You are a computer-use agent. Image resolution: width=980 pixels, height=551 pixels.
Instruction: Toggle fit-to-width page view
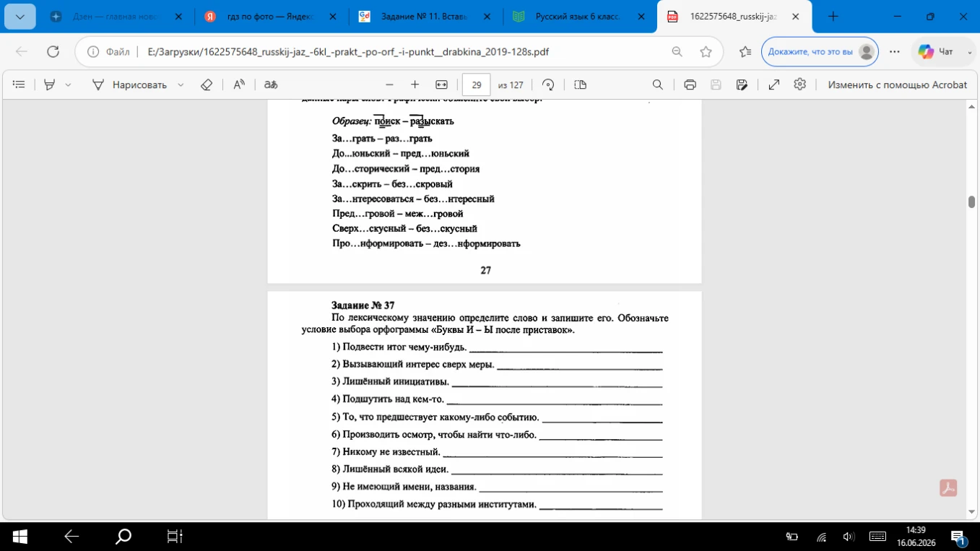(442, 84)
